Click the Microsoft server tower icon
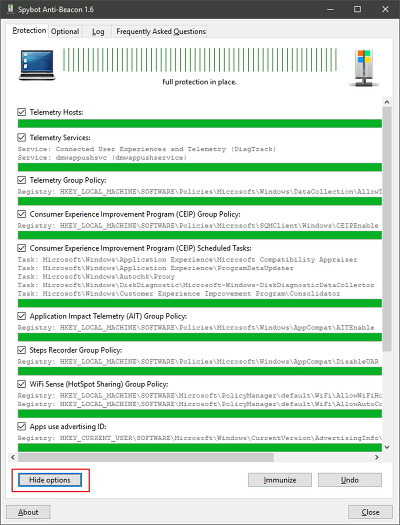The width and height of the screenshot is (400, 525). 364,68
